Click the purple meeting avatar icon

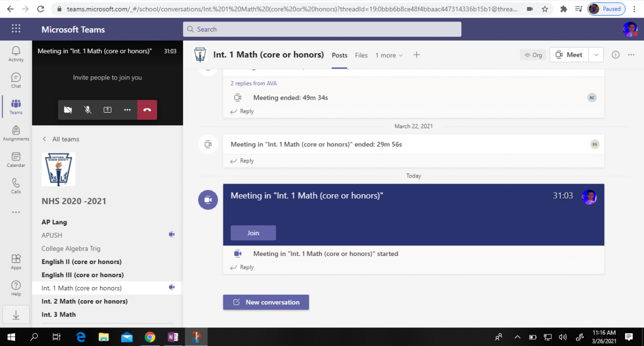(x=208, y=200)
